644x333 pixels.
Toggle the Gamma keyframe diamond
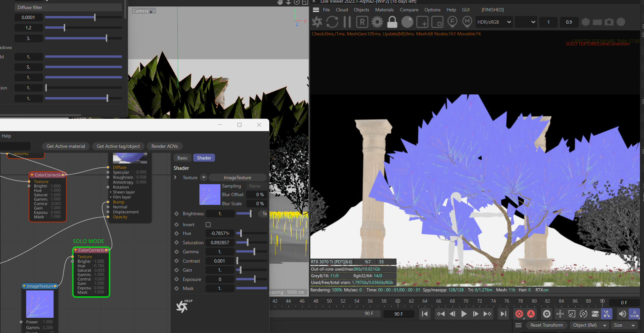click(177, 252)
